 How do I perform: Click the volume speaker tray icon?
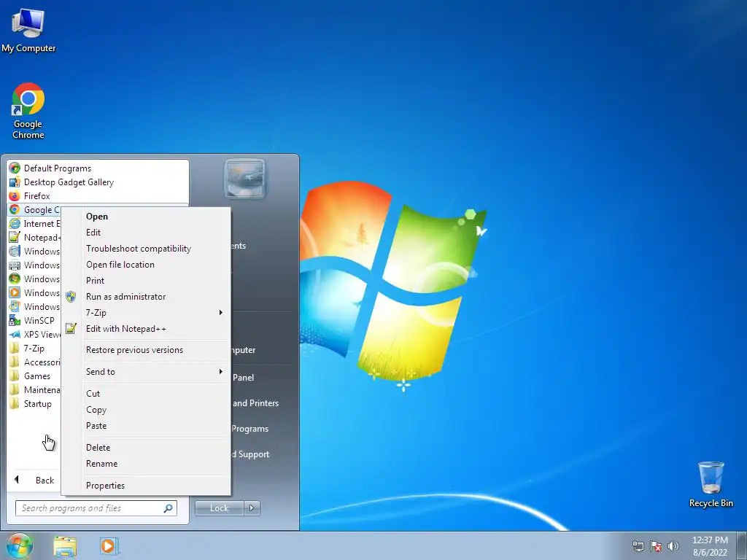[x=673, y=546]
